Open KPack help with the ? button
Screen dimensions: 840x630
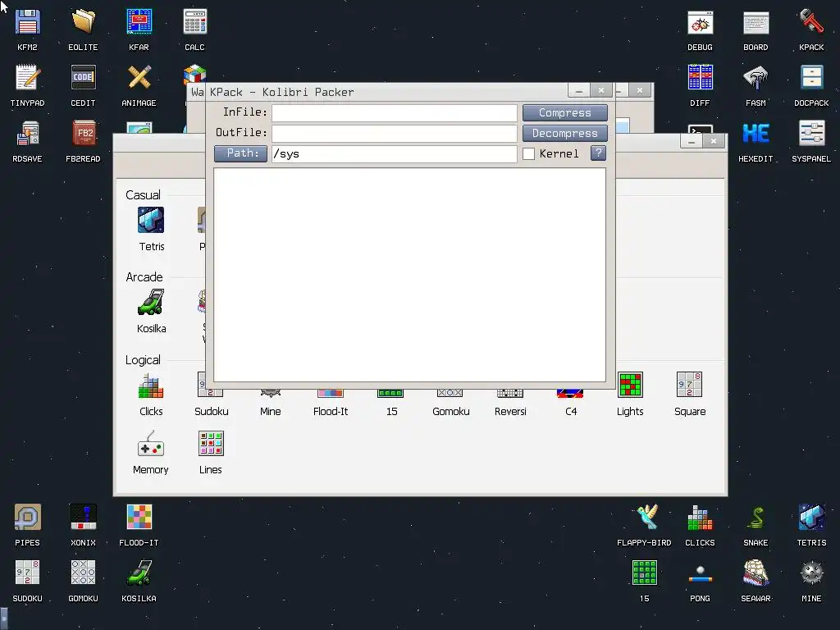[598, 153]
